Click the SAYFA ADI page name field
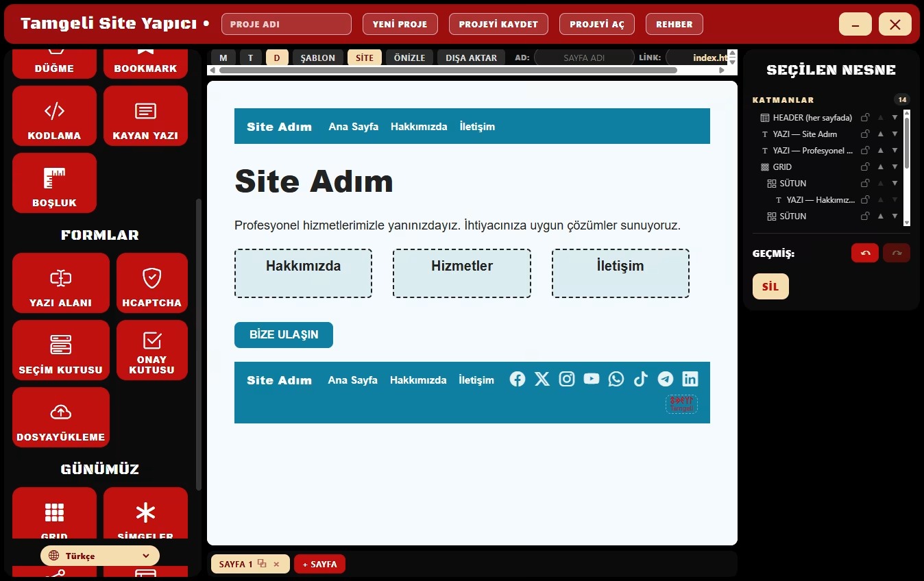The height and width of the screenshot is (581, 924). click(584, 58)
